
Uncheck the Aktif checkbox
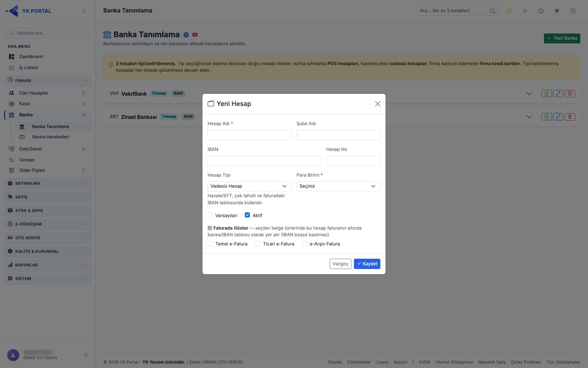247,215
